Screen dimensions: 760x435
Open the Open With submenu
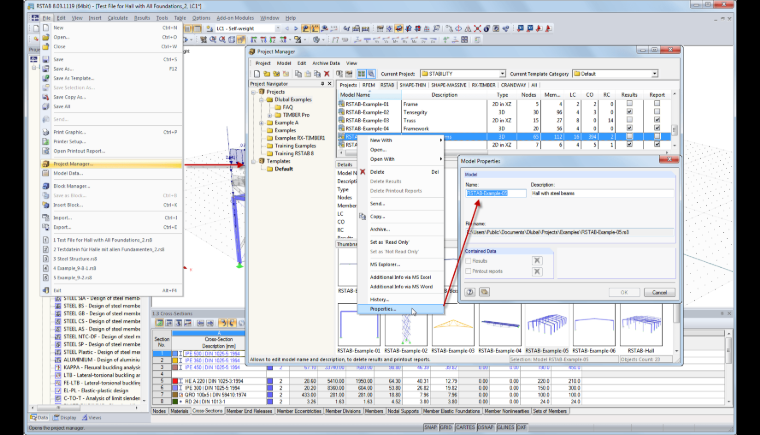[401, 159]
